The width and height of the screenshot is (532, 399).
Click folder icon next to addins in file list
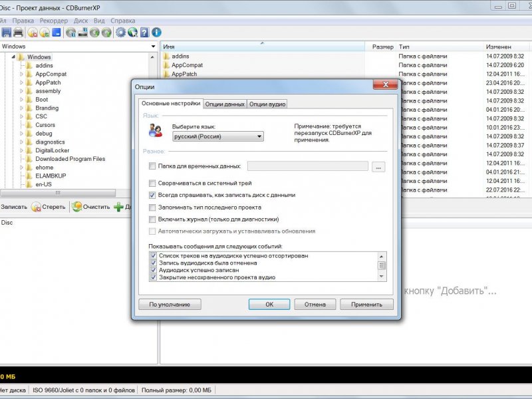(166, 57)
